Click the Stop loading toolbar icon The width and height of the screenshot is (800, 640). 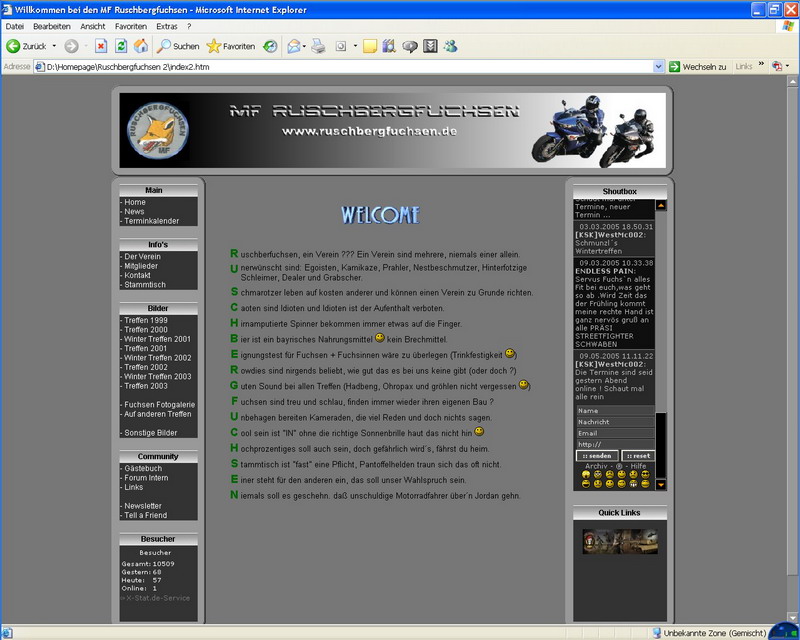(101, 46)
